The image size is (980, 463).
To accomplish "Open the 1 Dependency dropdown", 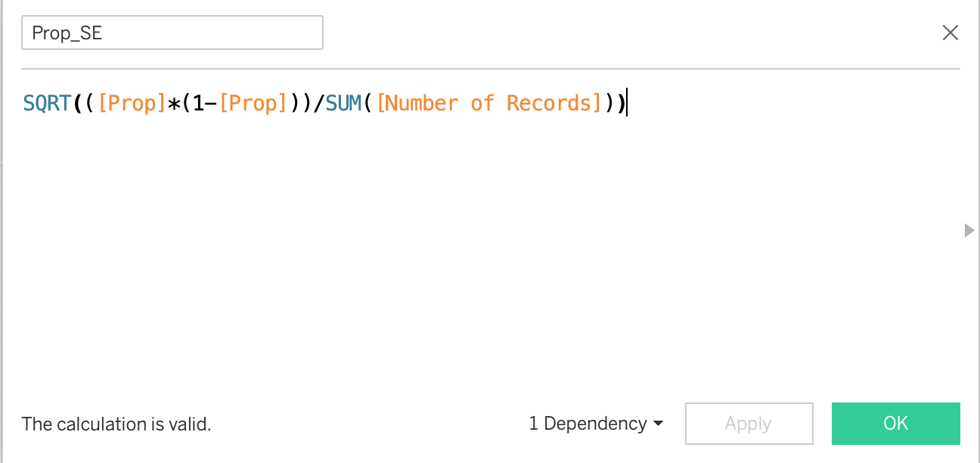I will (596, 424).
